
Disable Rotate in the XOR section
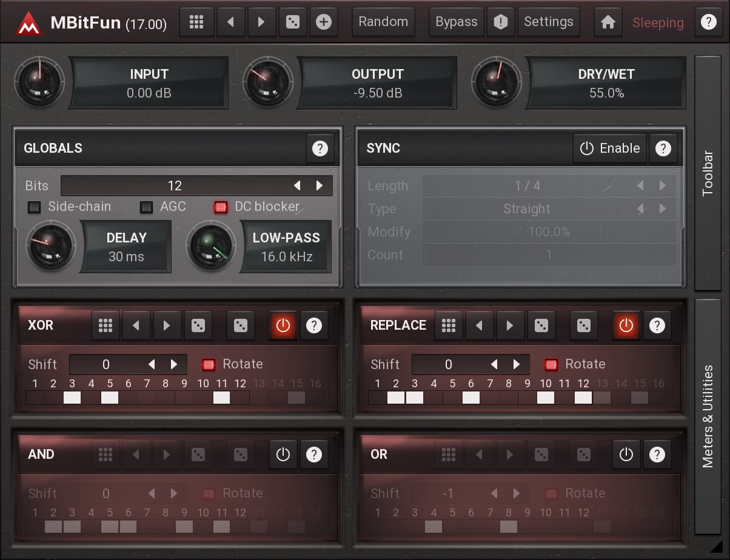(209, 364)
